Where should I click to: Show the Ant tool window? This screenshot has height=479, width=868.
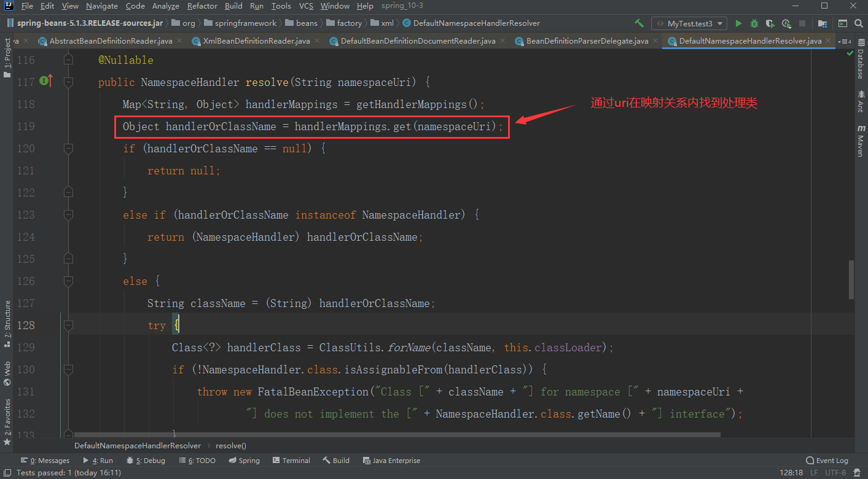coord(860,101)
